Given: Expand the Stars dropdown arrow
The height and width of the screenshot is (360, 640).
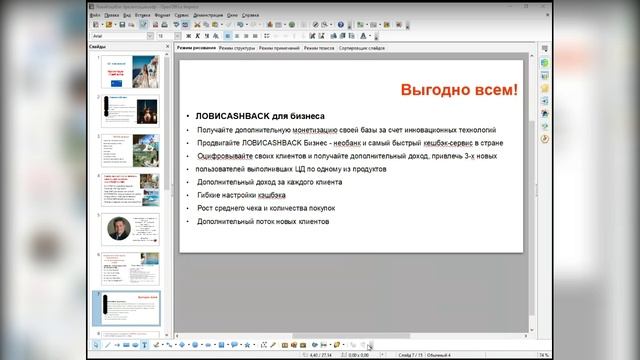Looking at the screenshot, I should 254,345.
